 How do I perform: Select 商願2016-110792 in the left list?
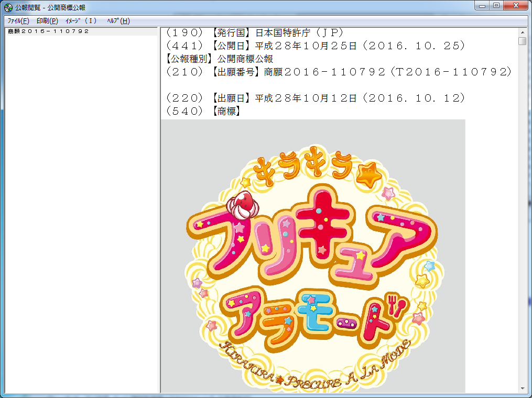[x=82, y=31]
